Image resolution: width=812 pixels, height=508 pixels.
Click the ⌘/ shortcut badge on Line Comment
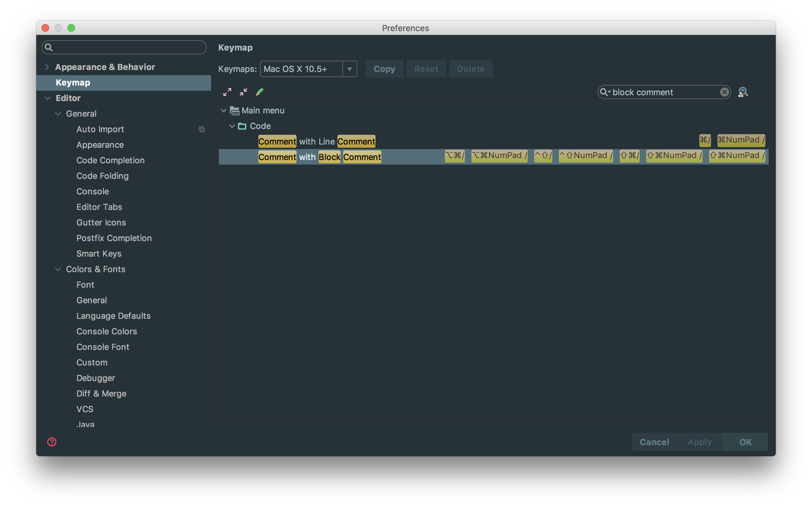[705, 140]
